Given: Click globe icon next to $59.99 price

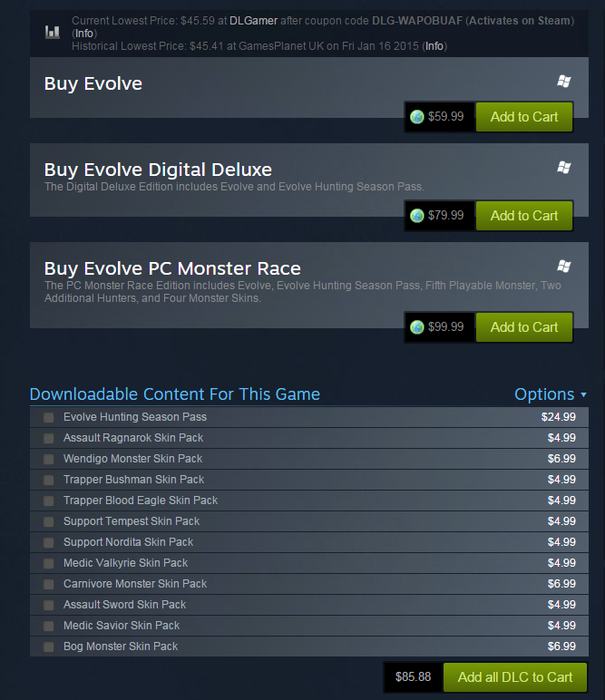Looking at the screenshot, I should point(417,117).
